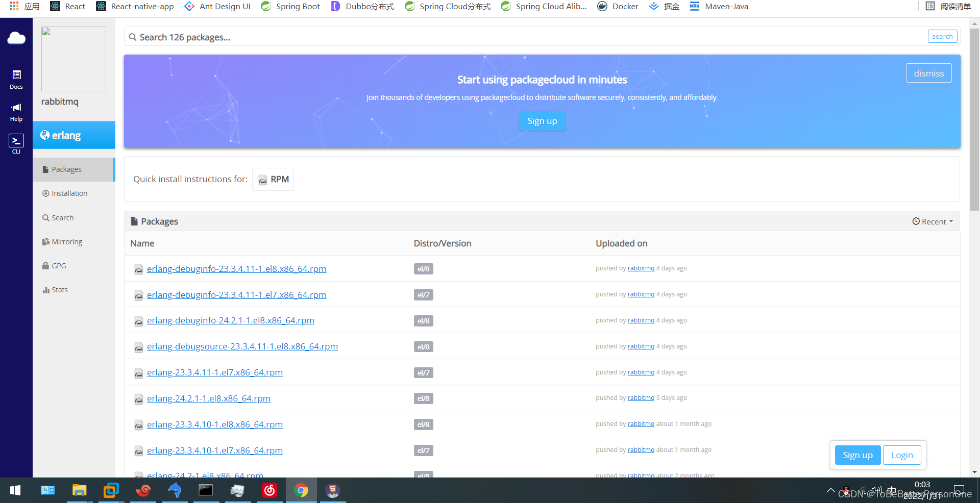Open the React-native-app bookmark
Viewport: 980px width, 503px height.
coord(135,6)
